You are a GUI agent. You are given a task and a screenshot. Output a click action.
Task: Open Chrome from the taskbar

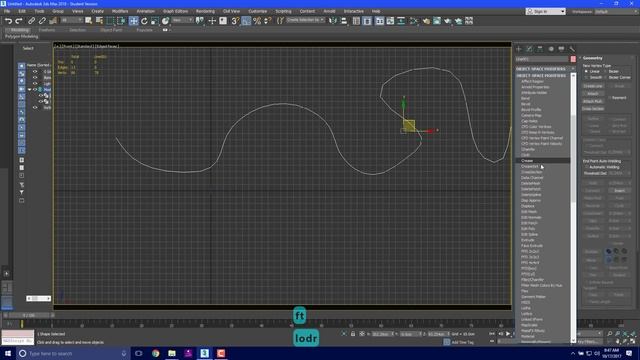pos(156,353)
